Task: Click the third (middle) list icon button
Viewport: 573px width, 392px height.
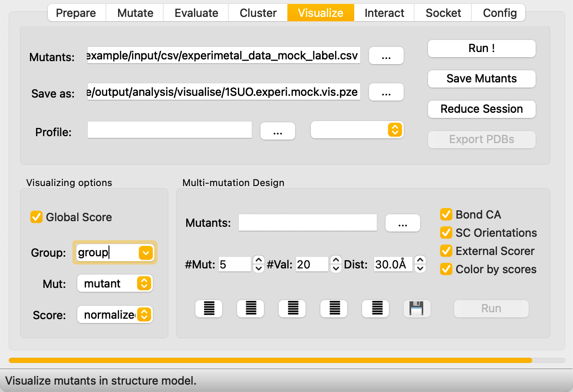Action: [293, 309]
